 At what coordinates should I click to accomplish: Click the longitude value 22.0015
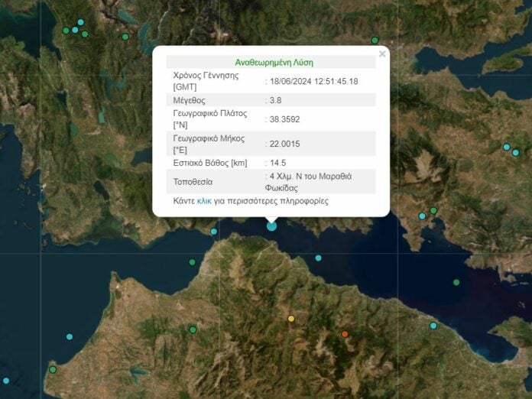coord(284,144)
